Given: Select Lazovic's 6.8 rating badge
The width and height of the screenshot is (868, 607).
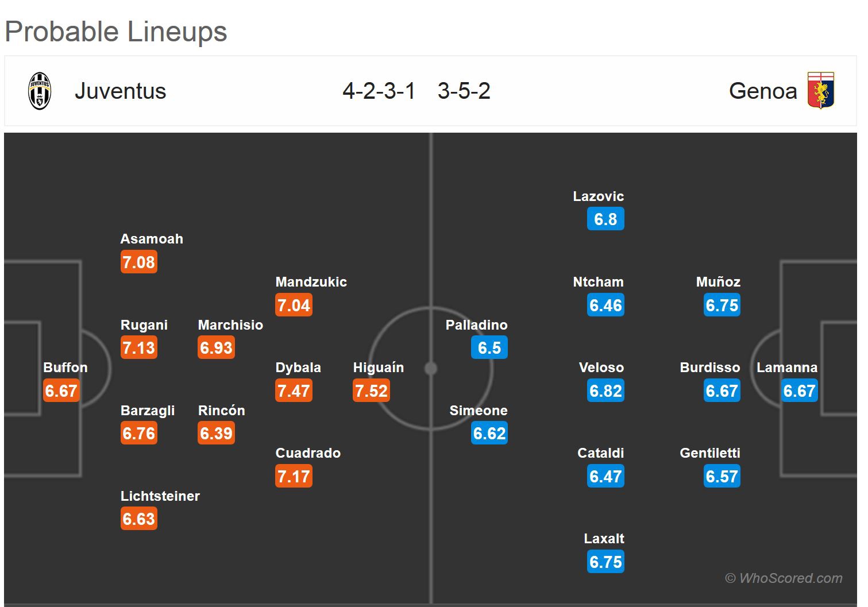Looking at the screenshot, I should point(605,219).
